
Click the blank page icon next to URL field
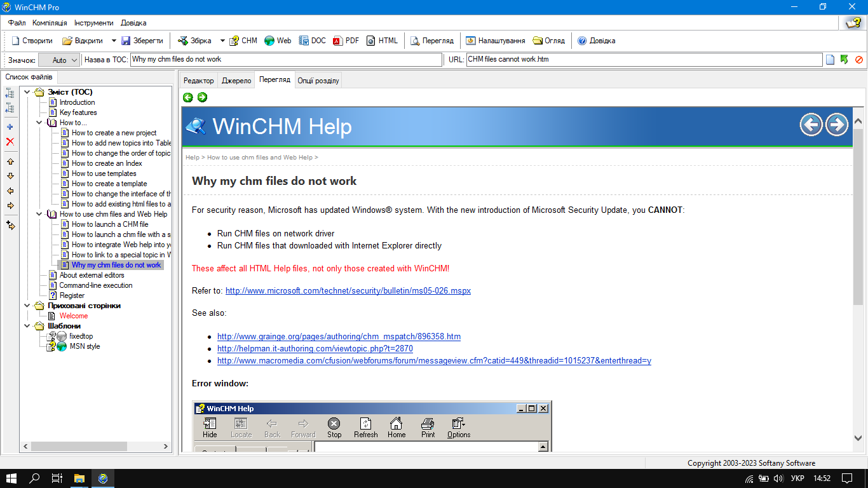pos(831,60)
